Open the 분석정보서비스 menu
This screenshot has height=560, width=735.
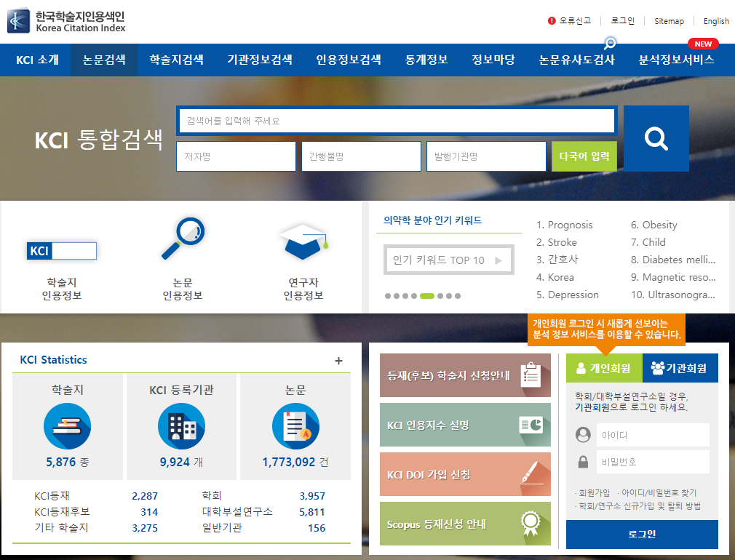pos(676,60)
